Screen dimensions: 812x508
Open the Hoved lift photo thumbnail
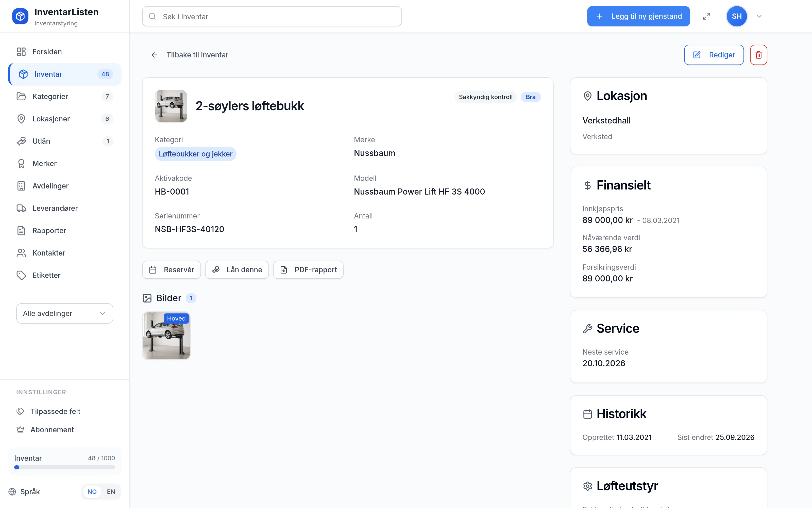tap(166, 336)
